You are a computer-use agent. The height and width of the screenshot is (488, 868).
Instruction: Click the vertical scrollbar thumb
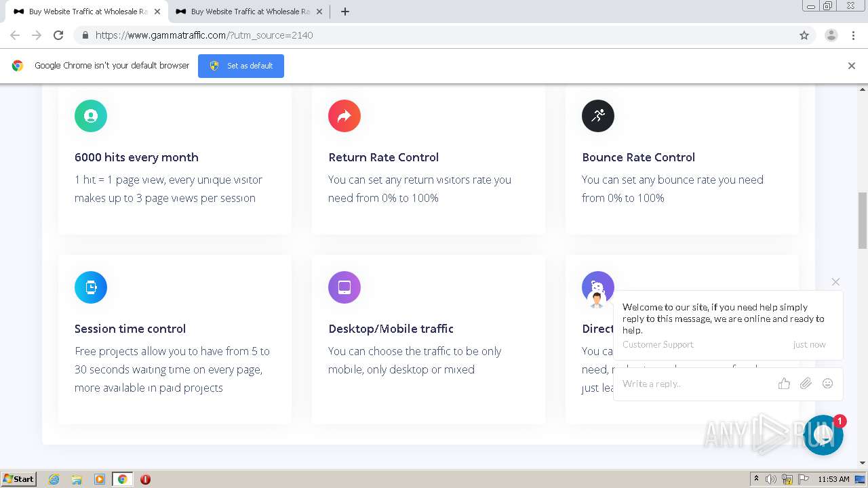(863, 220)
